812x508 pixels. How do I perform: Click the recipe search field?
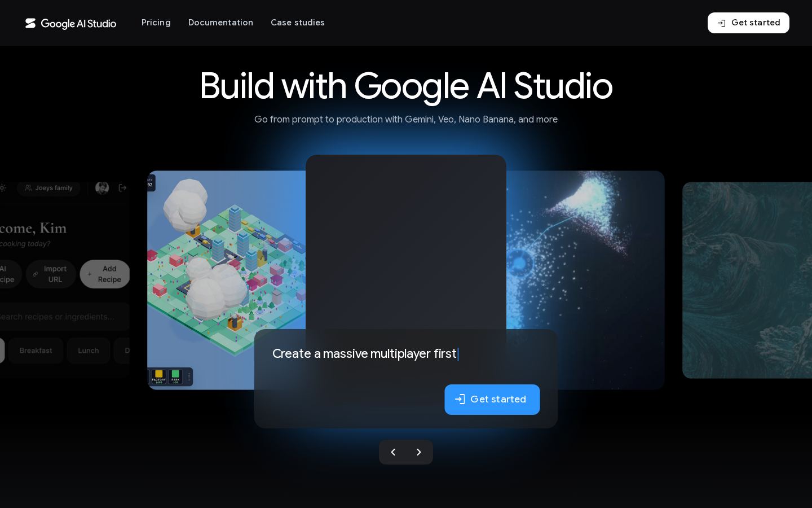[x=64, y=317]
